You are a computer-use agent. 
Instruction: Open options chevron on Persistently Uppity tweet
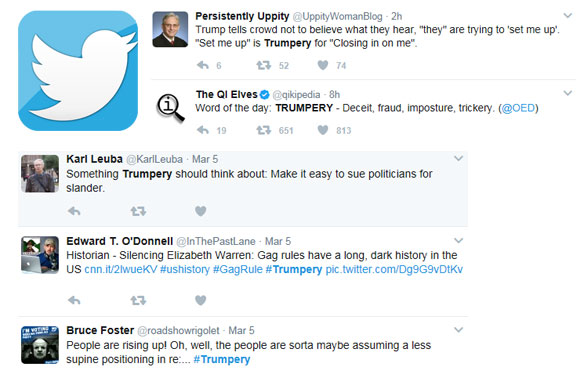click(x=568, y=16)
